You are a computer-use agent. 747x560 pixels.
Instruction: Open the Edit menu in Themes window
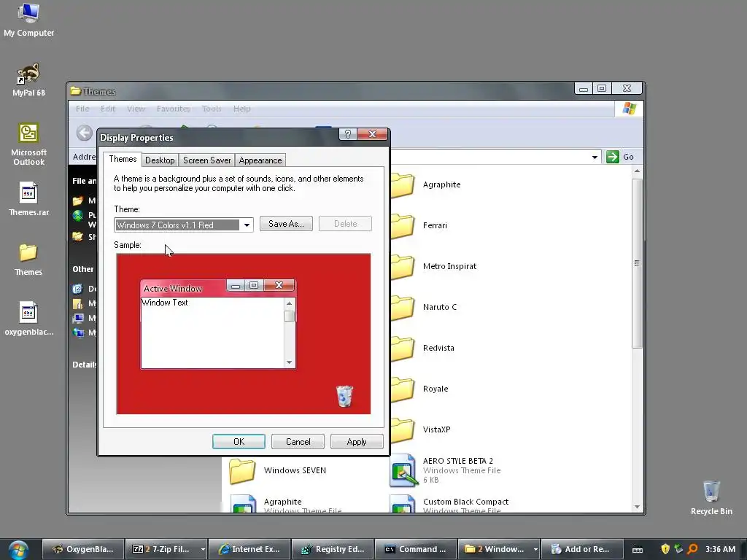[108, 109]
